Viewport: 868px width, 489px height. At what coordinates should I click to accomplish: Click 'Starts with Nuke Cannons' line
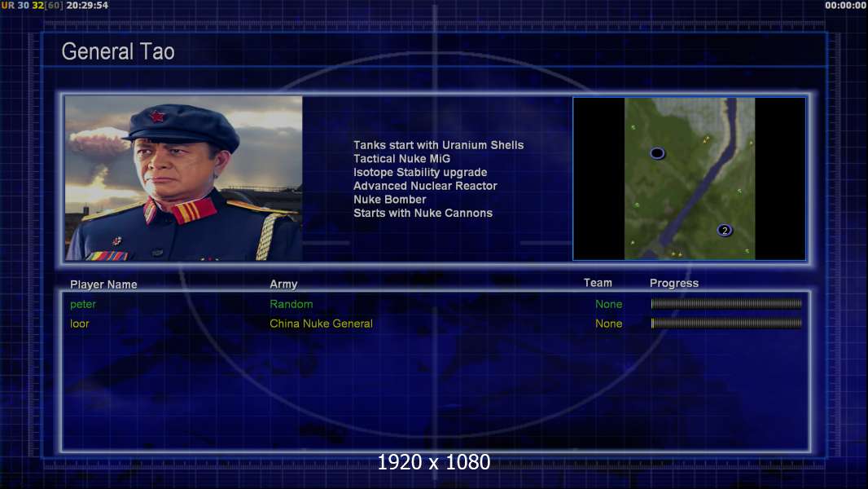click(x=423, y=214)
